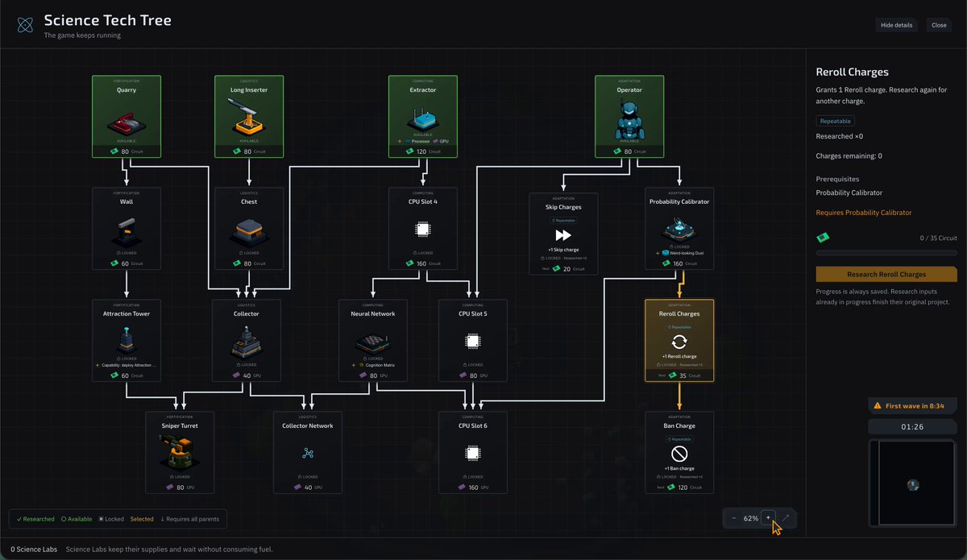Click the Hide details button
This screenshot has height=560, width=967.
point(896,25)
